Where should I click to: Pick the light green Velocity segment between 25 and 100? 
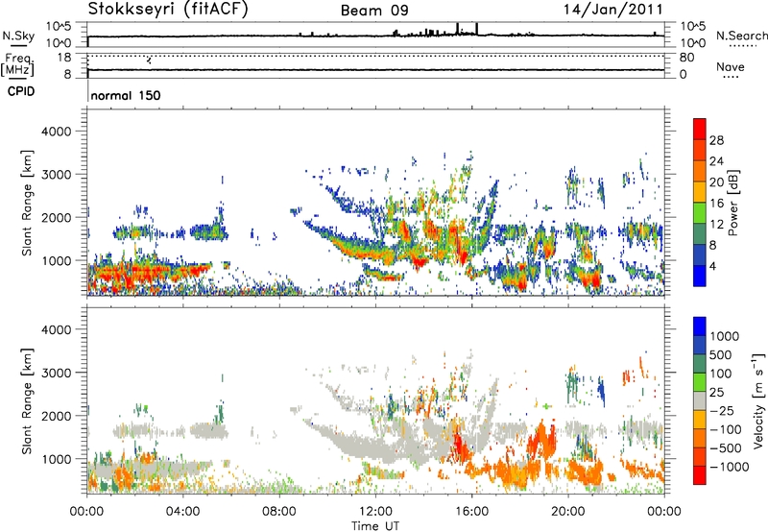pyautogui.click(x=700, y=382)
